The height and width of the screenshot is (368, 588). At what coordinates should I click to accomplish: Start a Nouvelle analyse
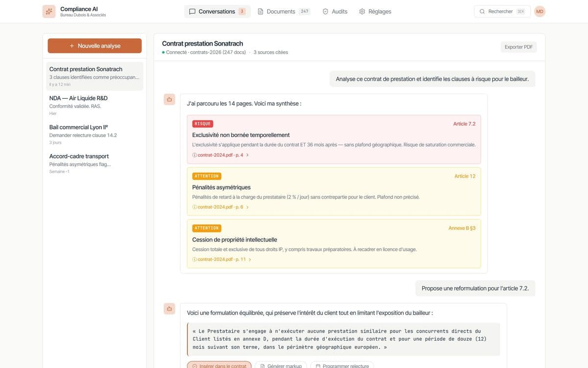click(x=95, y=46)
